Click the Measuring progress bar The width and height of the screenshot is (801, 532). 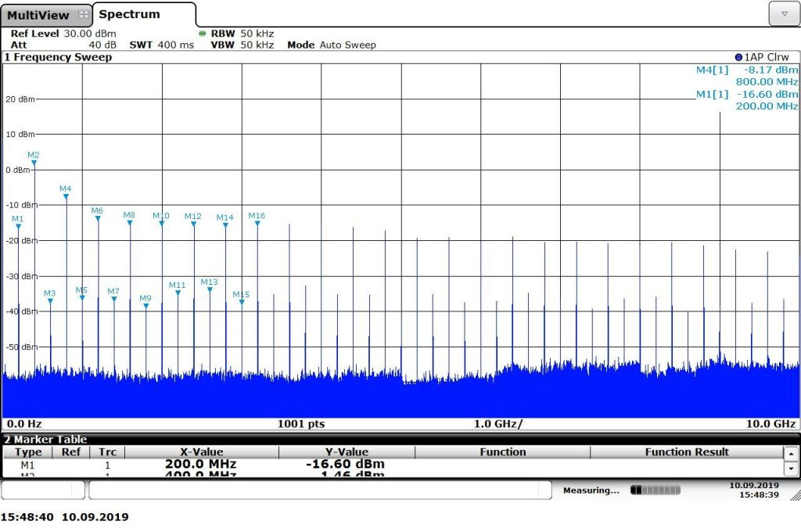click(656, 490)
